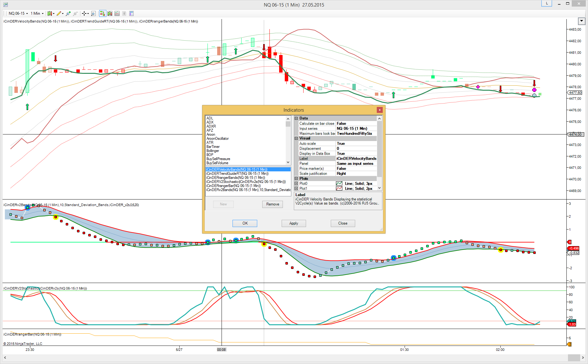Screen dimensions: 588x364
Task: Open the 1 Min interval dropdown
Action: point(37,13)
